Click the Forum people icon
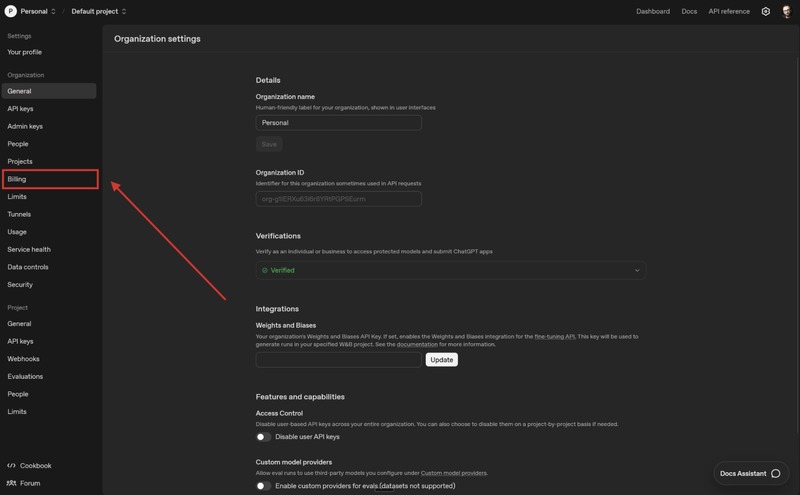This screenshot has width=800, height=495. coord(11,483)
